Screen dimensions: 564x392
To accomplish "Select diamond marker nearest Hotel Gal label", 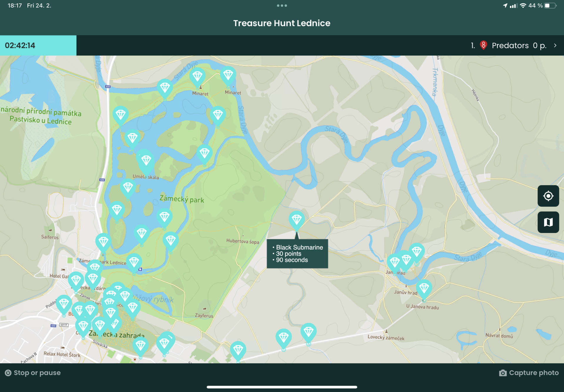I will click(x=76, y=281).
